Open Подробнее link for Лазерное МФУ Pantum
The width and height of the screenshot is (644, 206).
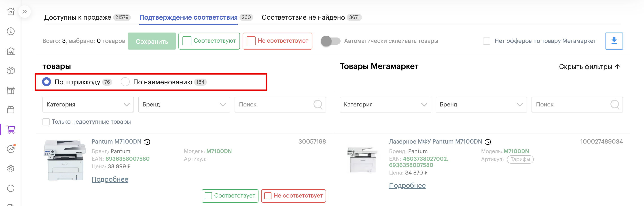point(407,185)
